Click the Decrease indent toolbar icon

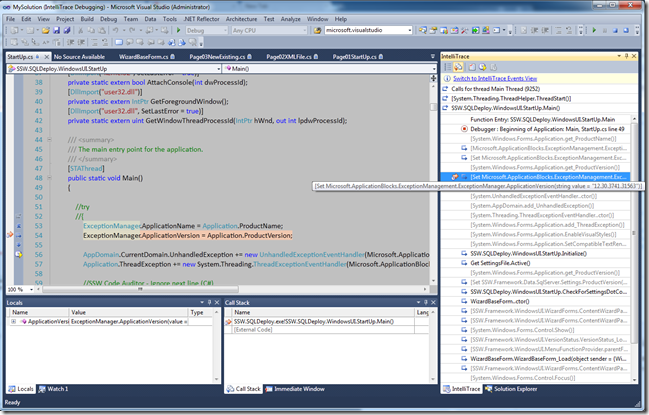pos(71,42)
